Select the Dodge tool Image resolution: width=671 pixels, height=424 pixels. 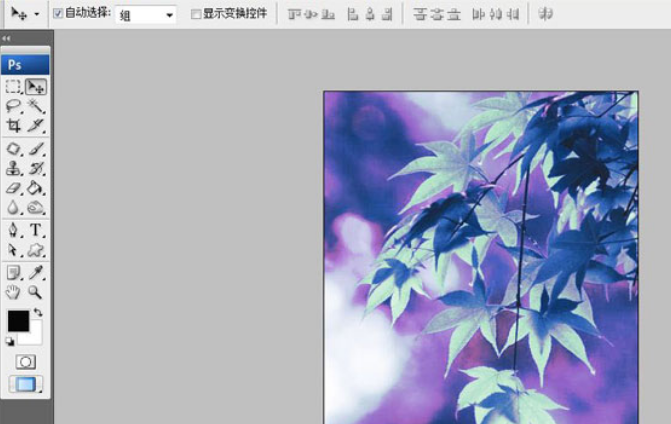click(36, 208)
